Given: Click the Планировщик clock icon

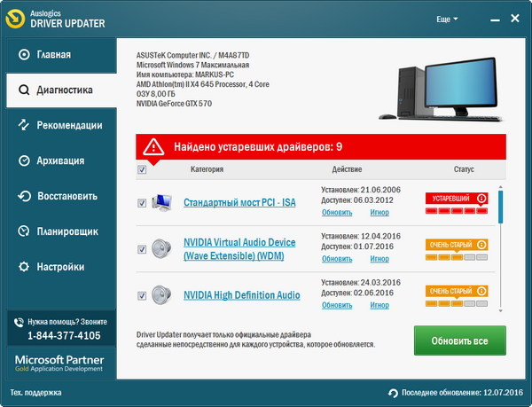Looking at the screenshot, I should pos(23,231).
